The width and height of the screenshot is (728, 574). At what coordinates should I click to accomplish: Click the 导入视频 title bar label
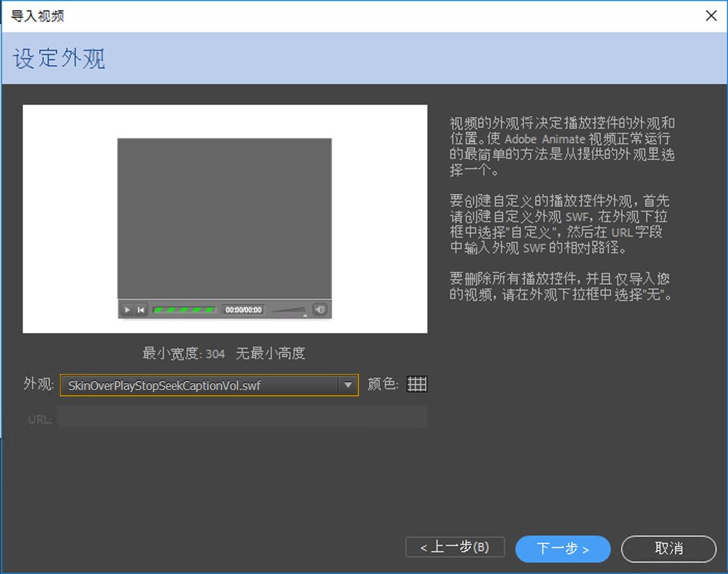pos(37,15)
